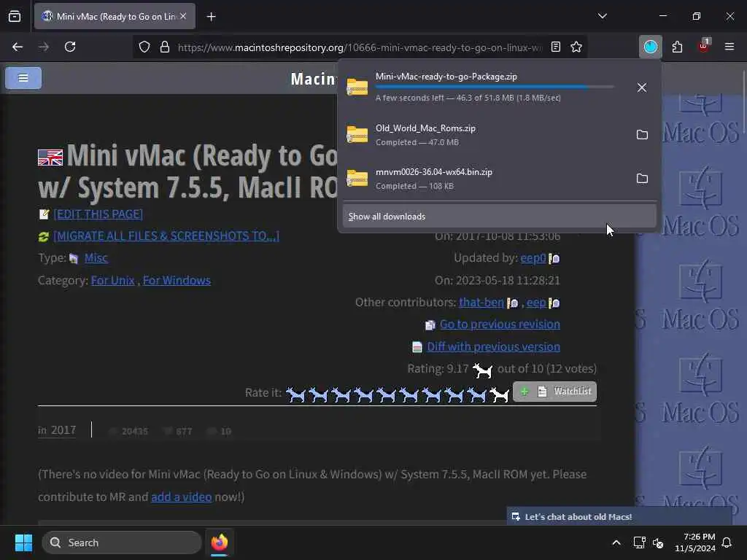Click the network status tray icon

point(639,542)
